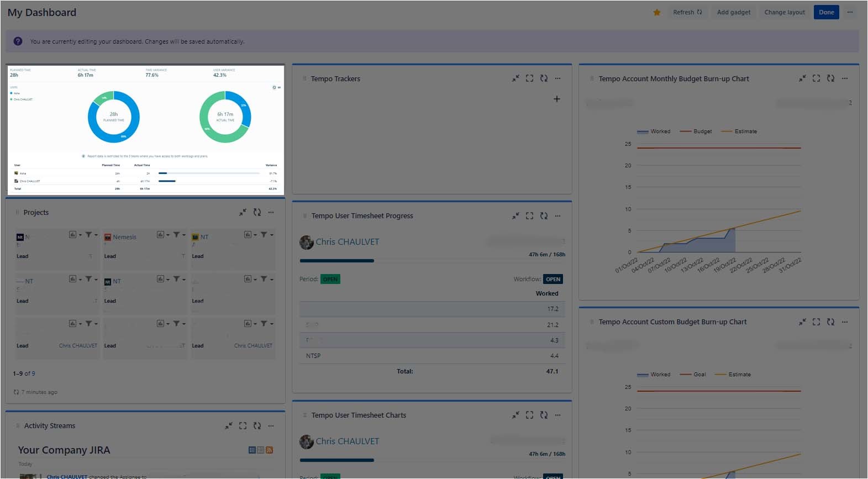This screenshot has height=479, width=868.
Task: Open Activity Streams gadget more actions menu
Action: [271, 426]
